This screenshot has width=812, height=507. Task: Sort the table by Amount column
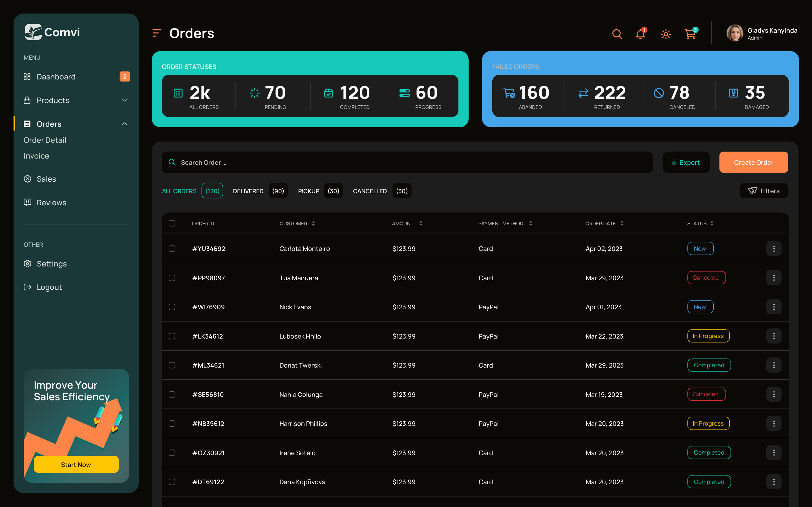pos(421,223)
